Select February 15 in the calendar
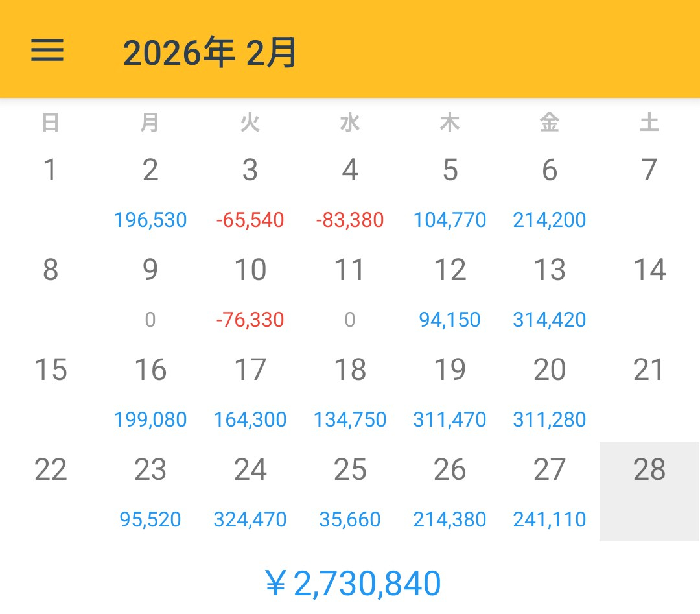 point(51,370)
